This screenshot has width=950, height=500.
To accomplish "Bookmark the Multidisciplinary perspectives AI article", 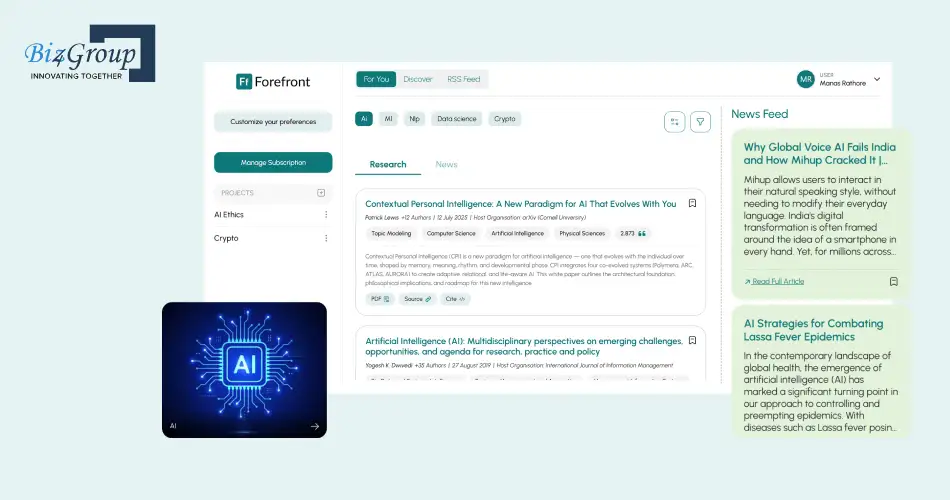I will 692,340.
